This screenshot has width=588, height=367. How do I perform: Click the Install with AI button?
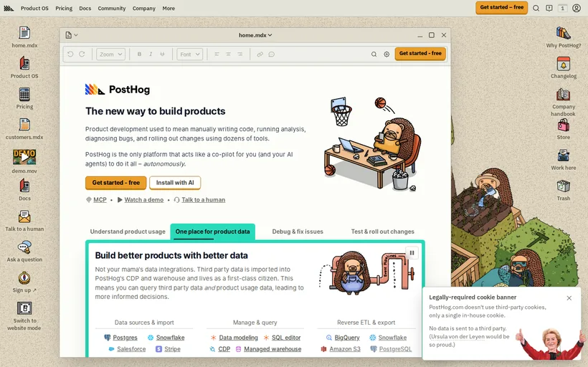pyautogui.click(x=175, y=183)
